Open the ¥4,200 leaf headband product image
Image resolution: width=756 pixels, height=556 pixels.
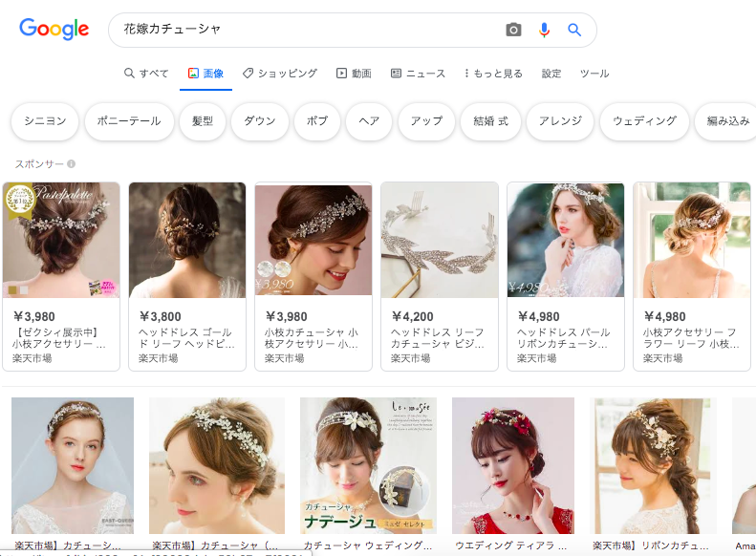440,240
